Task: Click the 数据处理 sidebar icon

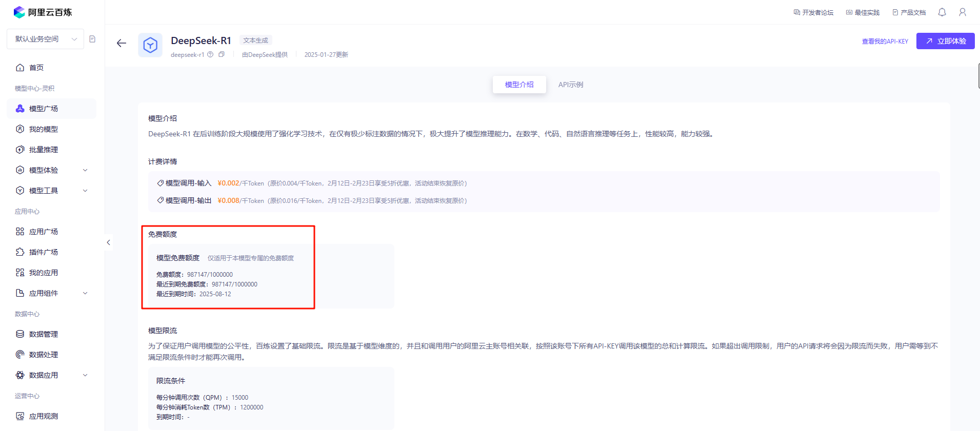Action: tap(20, 355)
